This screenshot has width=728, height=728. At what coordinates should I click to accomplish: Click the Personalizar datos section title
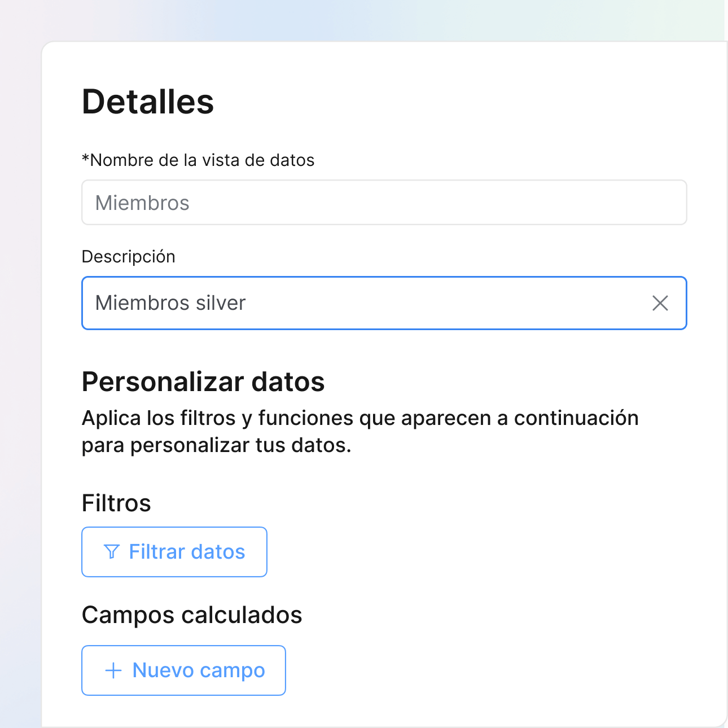203,381
